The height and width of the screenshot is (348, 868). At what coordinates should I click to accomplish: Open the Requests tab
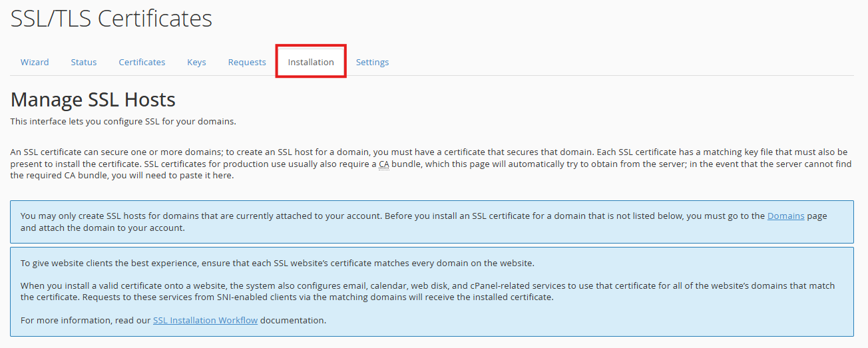247,62
